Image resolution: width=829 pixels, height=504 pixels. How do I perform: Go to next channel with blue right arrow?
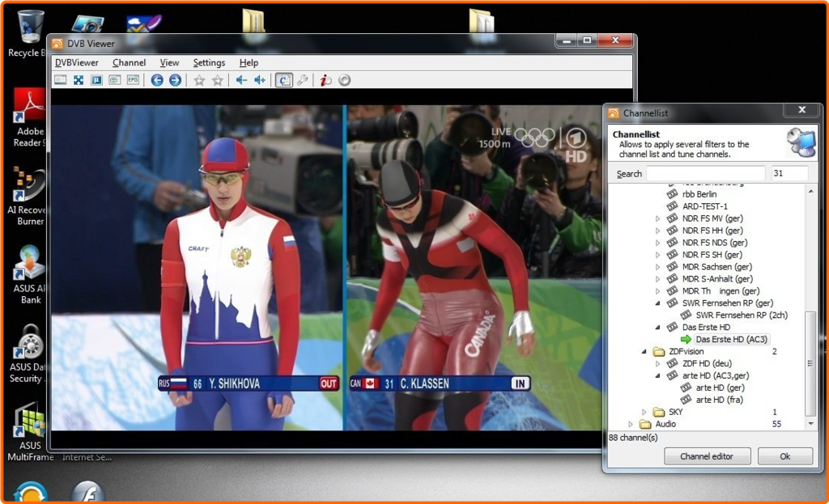175,80
